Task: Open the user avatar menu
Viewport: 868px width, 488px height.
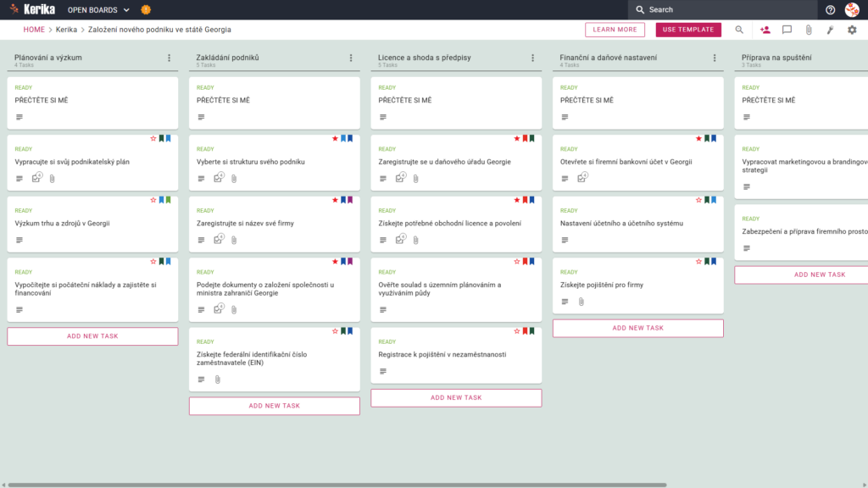Action: 852,9
